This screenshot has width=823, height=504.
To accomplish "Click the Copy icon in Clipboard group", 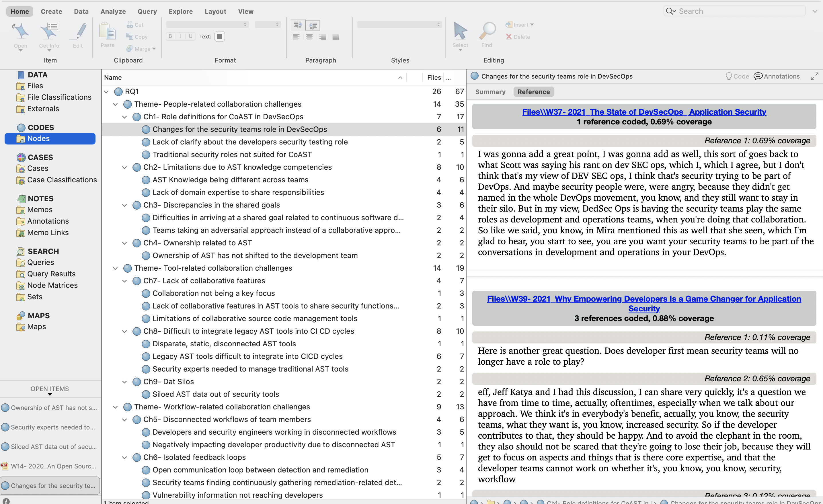I will [x=130, y=36].
